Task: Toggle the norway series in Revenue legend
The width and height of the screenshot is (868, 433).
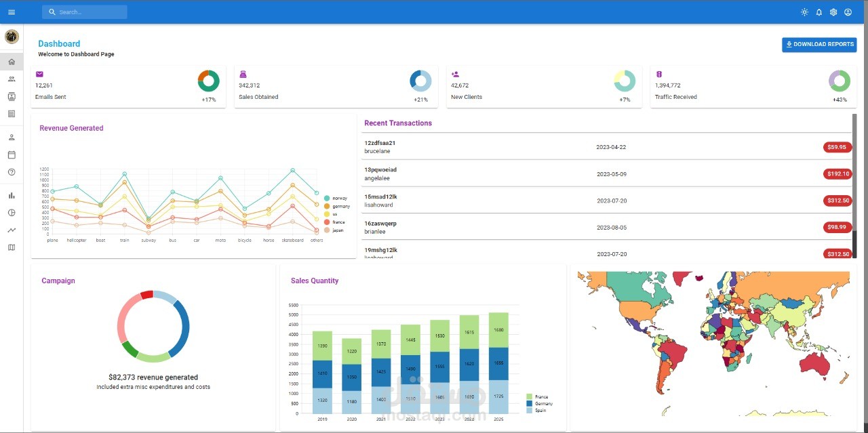Action: [334, 199]
